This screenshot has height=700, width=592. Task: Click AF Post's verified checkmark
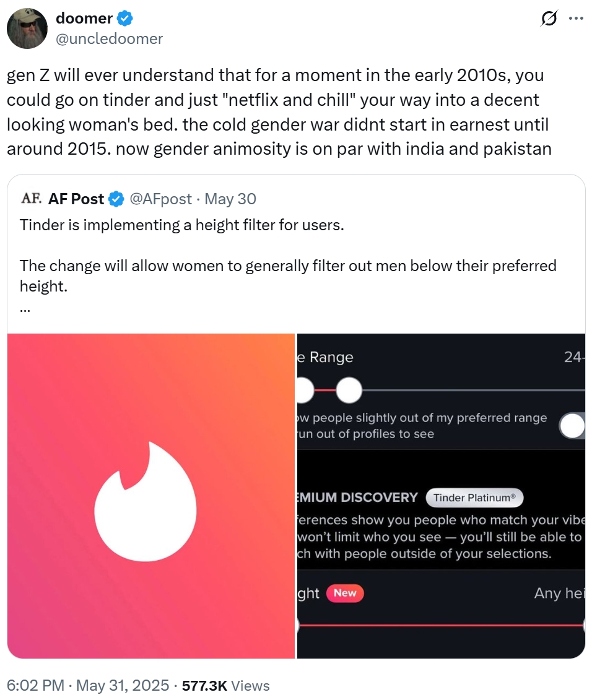116,199
